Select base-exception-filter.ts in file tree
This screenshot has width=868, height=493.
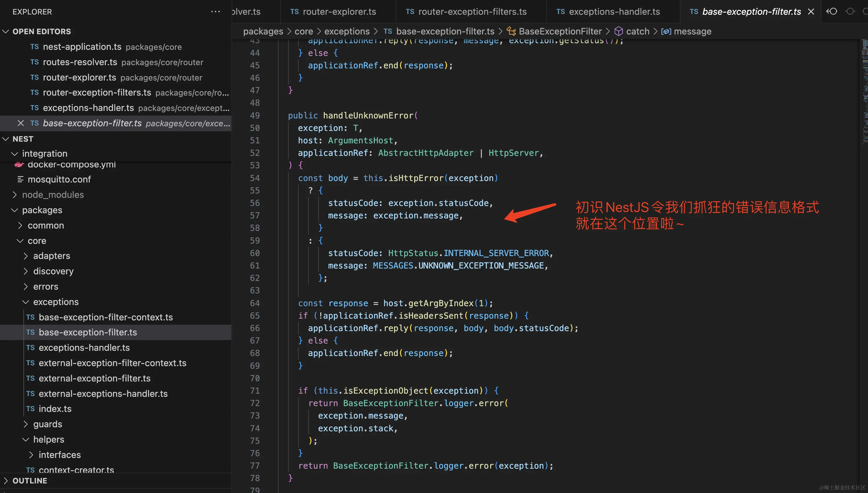(116, 332)
